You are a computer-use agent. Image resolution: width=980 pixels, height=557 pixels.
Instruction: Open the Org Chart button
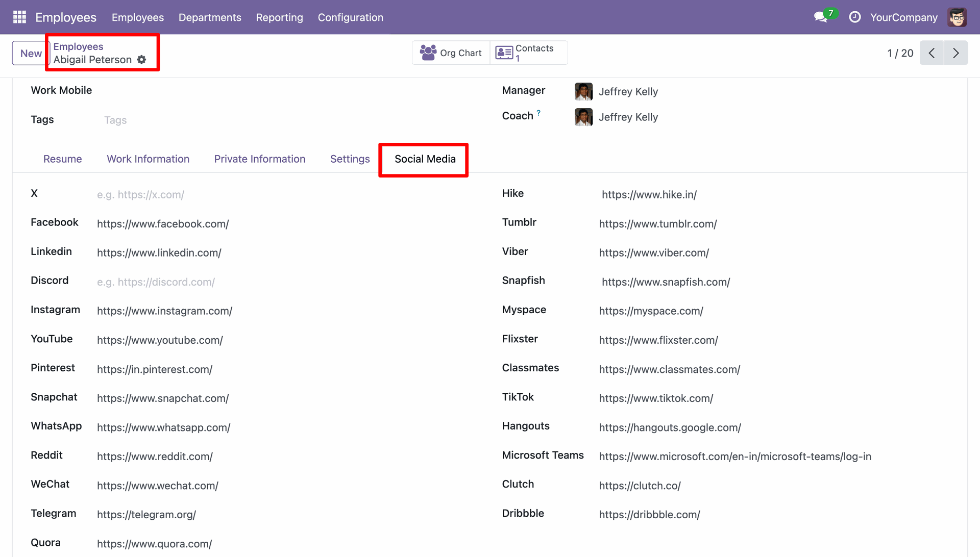[451, 53]
